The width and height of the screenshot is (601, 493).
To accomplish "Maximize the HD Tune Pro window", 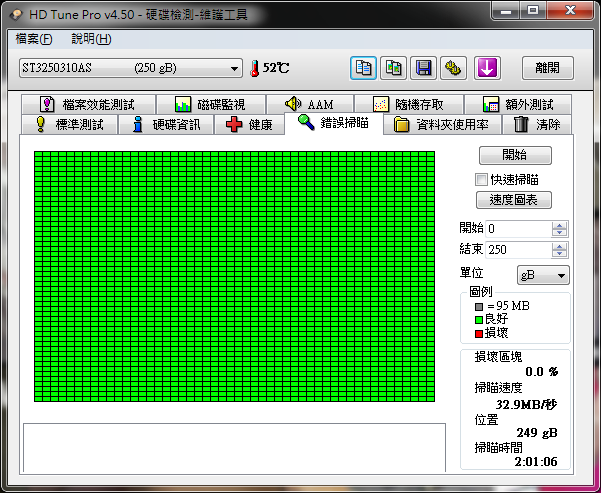I will pyautogui.click(x=533, y=11).
